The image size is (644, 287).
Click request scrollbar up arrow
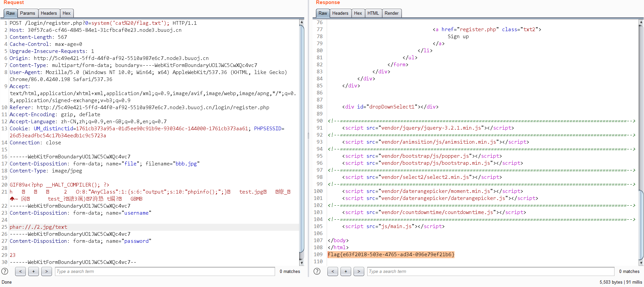pos(302,22)
